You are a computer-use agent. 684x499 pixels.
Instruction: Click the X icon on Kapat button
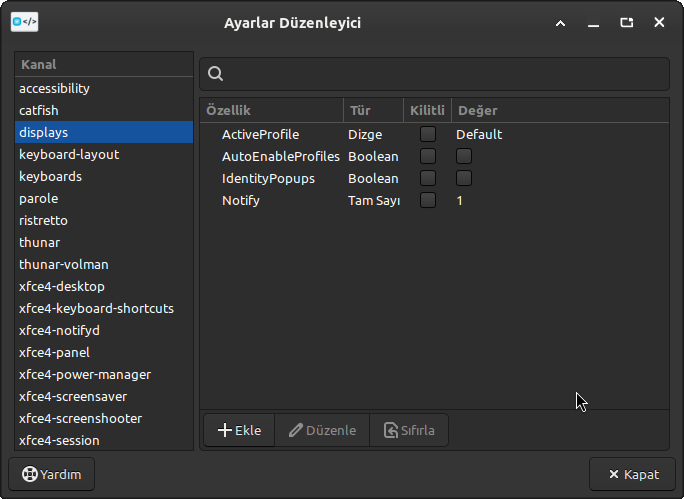(x=611, y=474)
